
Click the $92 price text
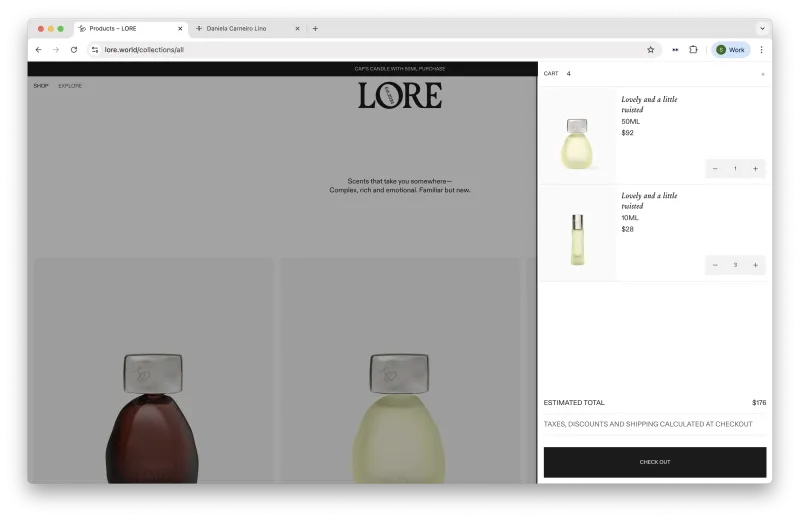click(x=627, y=133)
